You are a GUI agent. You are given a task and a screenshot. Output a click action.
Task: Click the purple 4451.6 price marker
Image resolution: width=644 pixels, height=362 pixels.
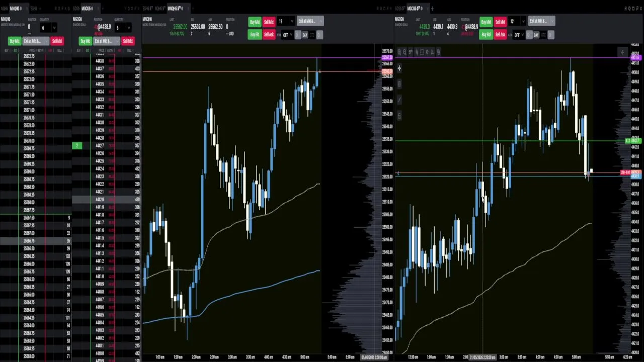(x=636, y=58)
